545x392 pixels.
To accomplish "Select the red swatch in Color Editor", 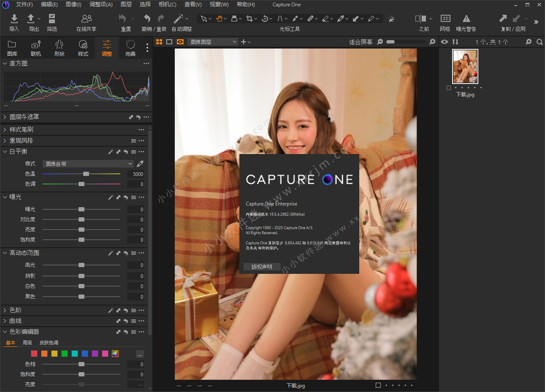I will pyautogui.click(x=34, y=354).
